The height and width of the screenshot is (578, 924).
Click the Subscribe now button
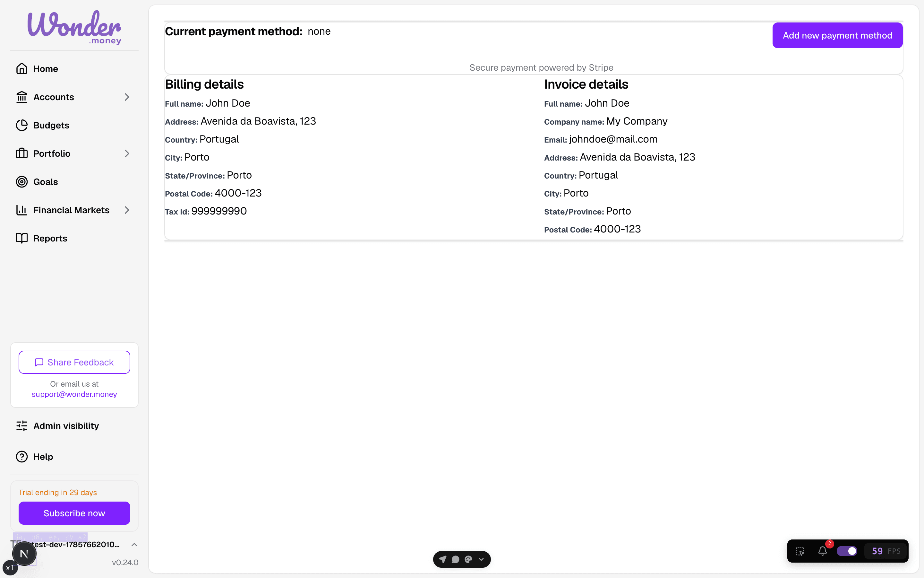tap(74, 513)
